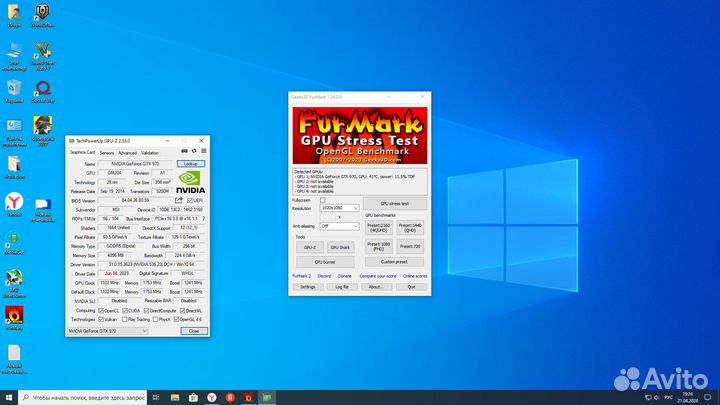
Task: Open the Windows Start menu
Action: [x=8, y=397]
